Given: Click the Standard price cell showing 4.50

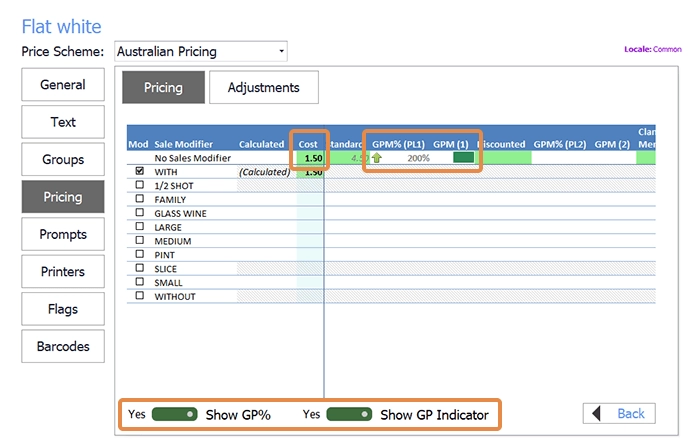Looking at the screenshot, I should pyautogui.click(x=346, y=158).
